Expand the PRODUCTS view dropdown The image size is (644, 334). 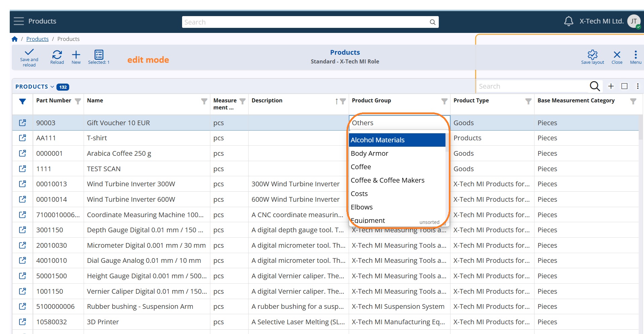pos(35,87)
